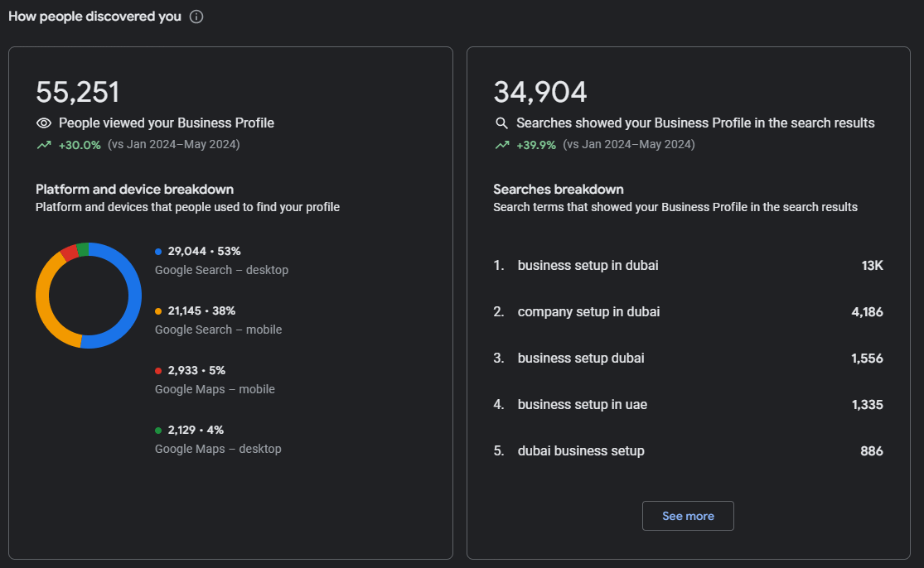Click the green legend dot for Maps desktop
The height and width of the screenshot is (568, 924).
tap(158, 430)
